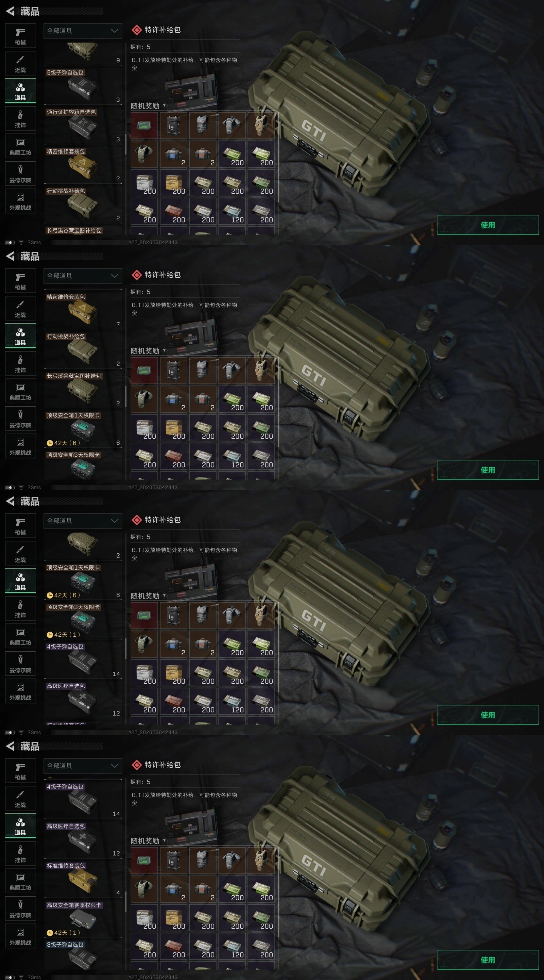Screen dimensions: 544x980
Task: Show 随机奖励 help question mark in topmost panel
Action: pyautogui.click(x=164, y=106)
